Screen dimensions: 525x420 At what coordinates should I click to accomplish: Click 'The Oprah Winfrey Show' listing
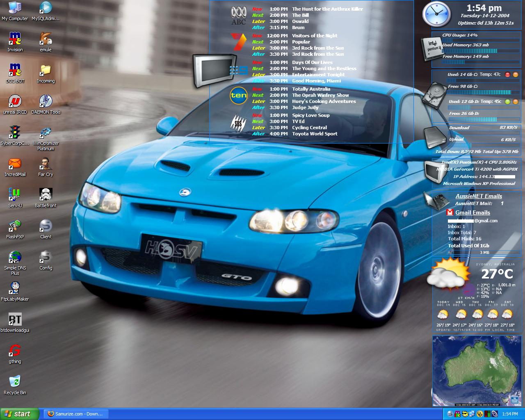point(320,95)
